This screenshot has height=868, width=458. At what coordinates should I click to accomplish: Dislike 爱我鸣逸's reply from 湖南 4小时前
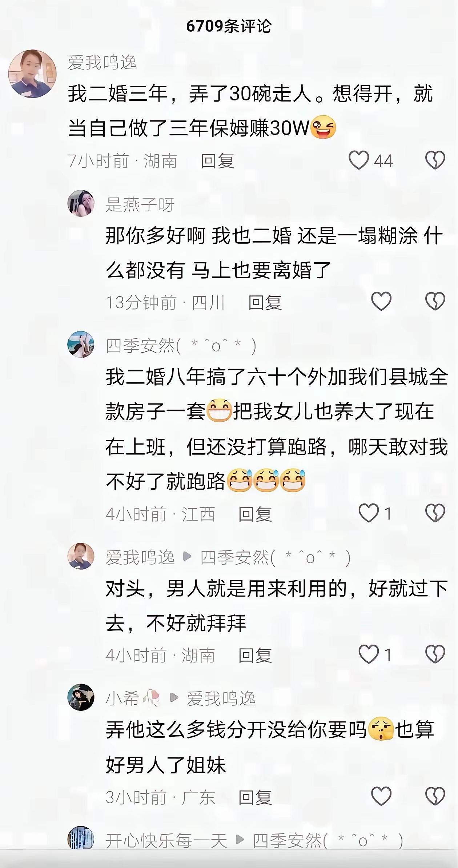pyautogui.click(x=435, y=654)
